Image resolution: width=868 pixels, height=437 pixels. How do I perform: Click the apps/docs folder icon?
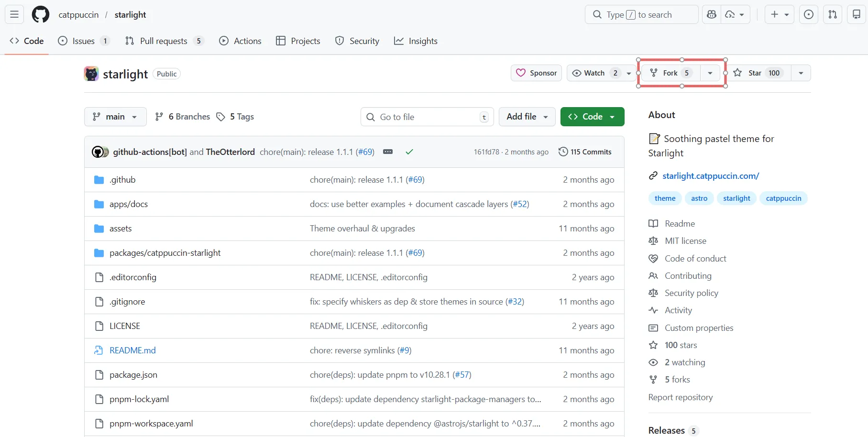coord(99,204)
